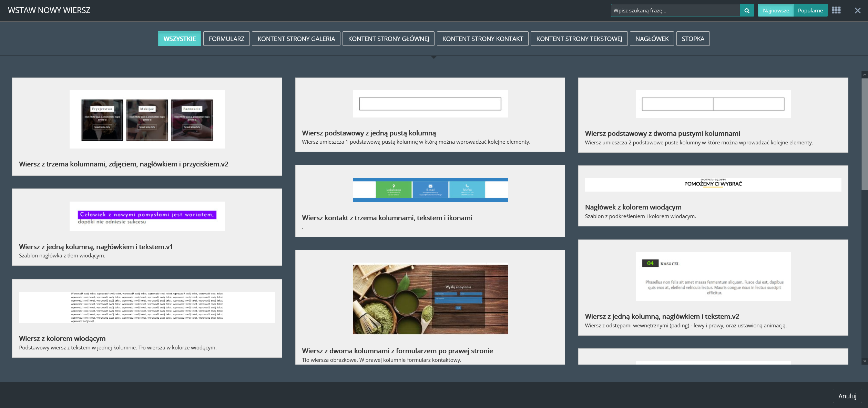This screenshot has height=408, width=868.
Task: Select the STOPKA category tab
Action: [x=693, y=39]
